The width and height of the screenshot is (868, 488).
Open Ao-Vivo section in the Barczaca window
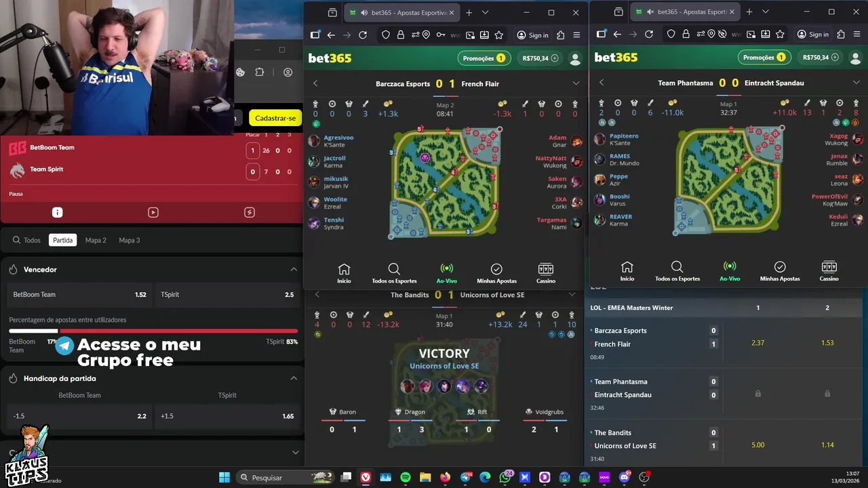[446, 273]
